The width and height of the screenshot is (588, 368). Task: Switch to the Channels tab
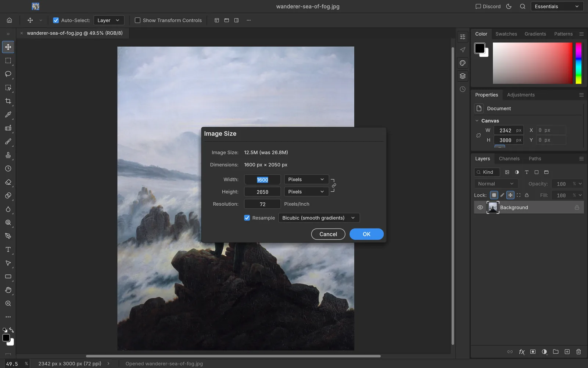[509, 159]
